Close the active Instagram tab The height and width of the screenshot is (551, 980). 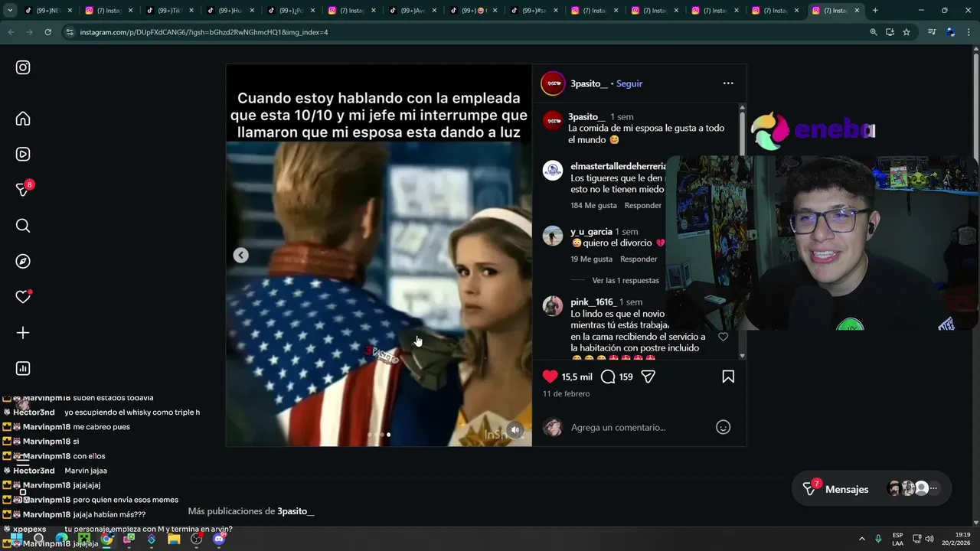(x=857, y=11)
